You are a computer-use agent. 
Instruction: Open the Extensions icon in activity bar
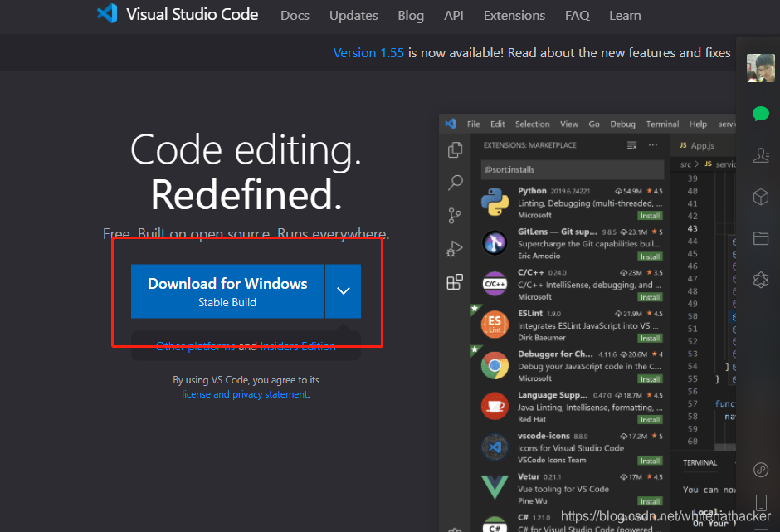(455, 281)
